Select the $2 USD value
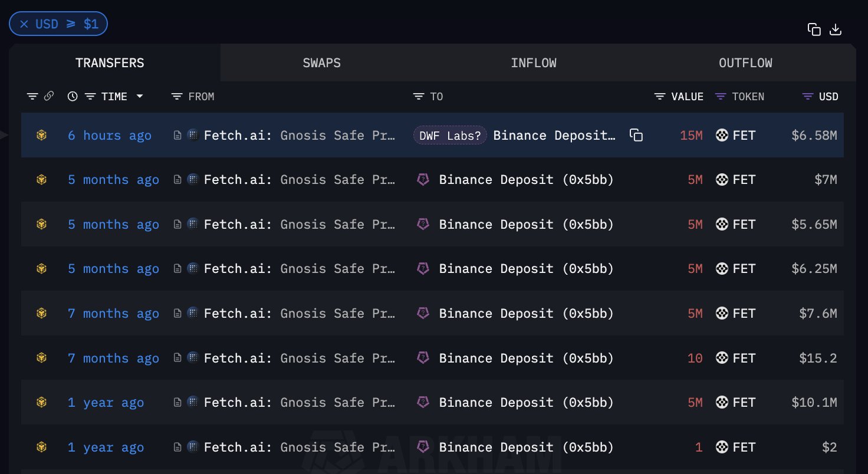 point(829,447)
